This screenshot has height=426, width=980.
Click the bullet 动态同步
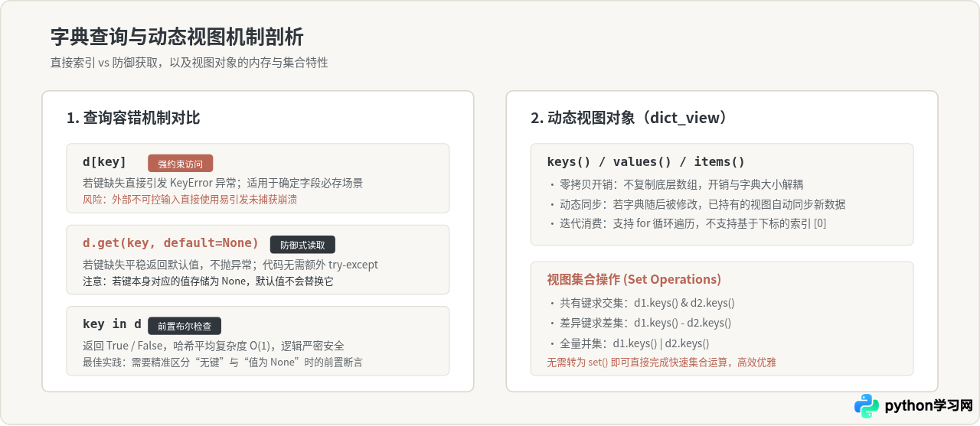697,204
